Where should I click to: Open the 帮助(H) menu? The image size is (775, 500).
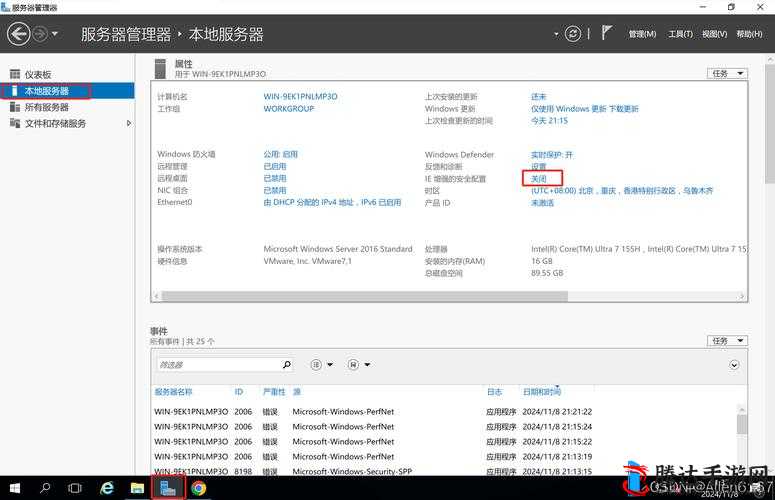[x=749, y=34]
